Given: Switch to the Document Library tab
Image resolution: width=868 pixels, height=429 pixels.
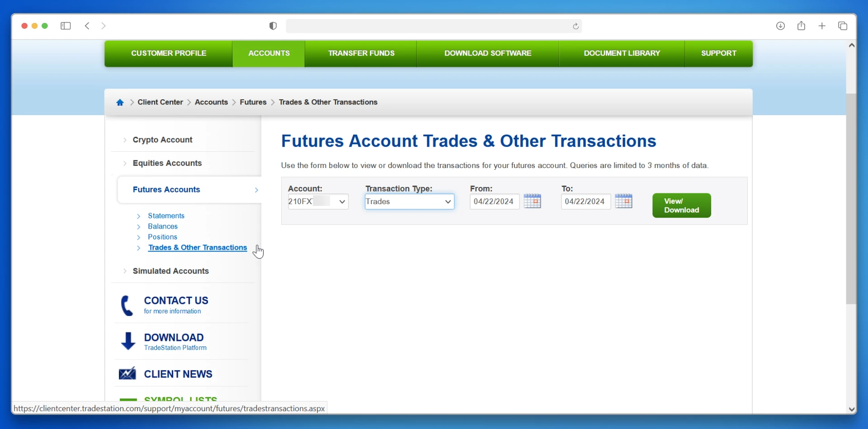Looking at the screenshot, I should click(x=622, y=53).
